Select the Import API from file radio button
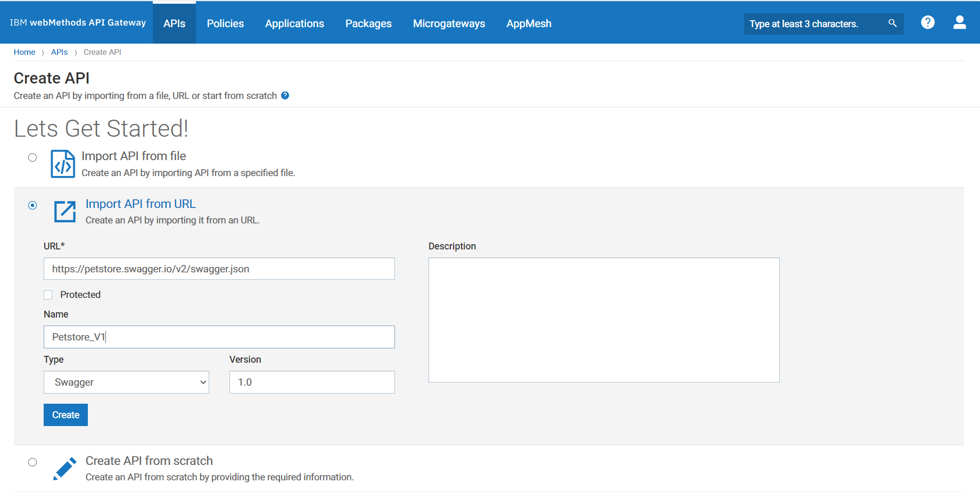 coord(32,157)
